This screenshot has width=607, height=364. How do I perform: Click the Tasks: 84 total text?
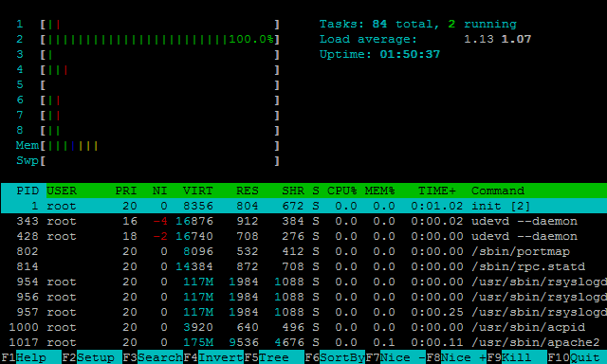coord(379,25)
